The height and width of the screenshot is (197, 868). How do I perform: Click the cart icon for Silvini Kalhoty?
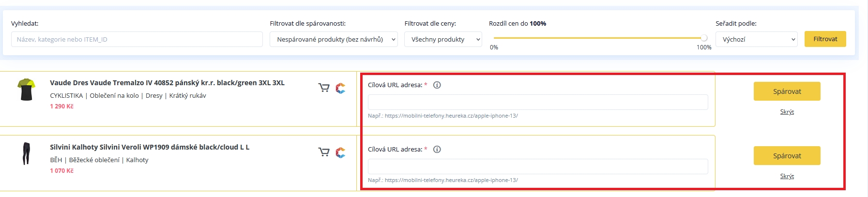(x=323, y=152)
